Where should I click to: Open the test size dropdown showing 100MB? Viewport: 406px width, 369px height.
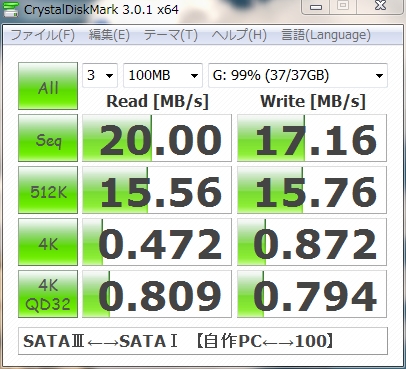point(163,75)
